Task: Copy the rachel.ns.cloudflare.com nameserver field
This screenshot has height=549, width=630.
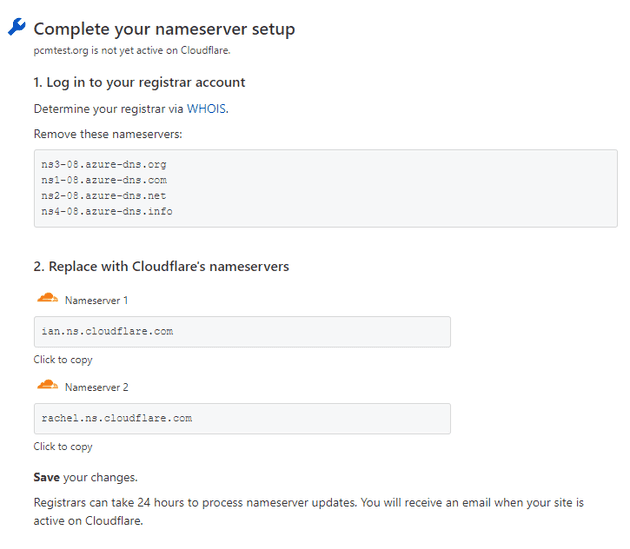Action: pyautogui.click(x=242, y=418)
